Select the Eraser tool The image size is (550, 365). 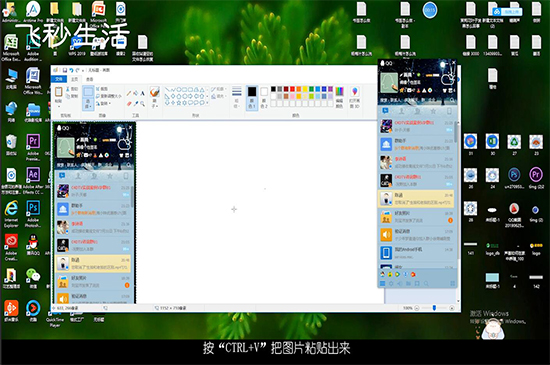[129, 104]
